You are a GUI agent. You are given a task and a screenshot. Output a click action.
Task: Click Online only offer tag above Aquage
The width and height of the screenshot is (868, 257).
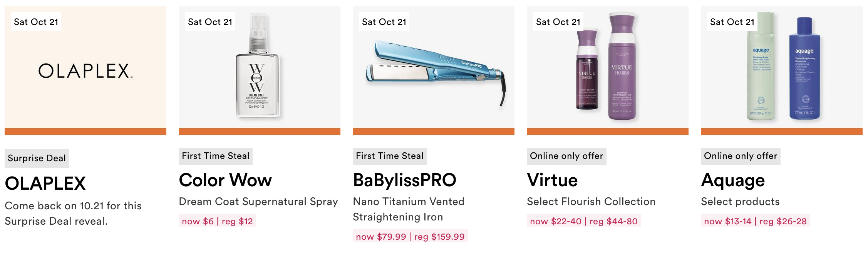(741, 156)
